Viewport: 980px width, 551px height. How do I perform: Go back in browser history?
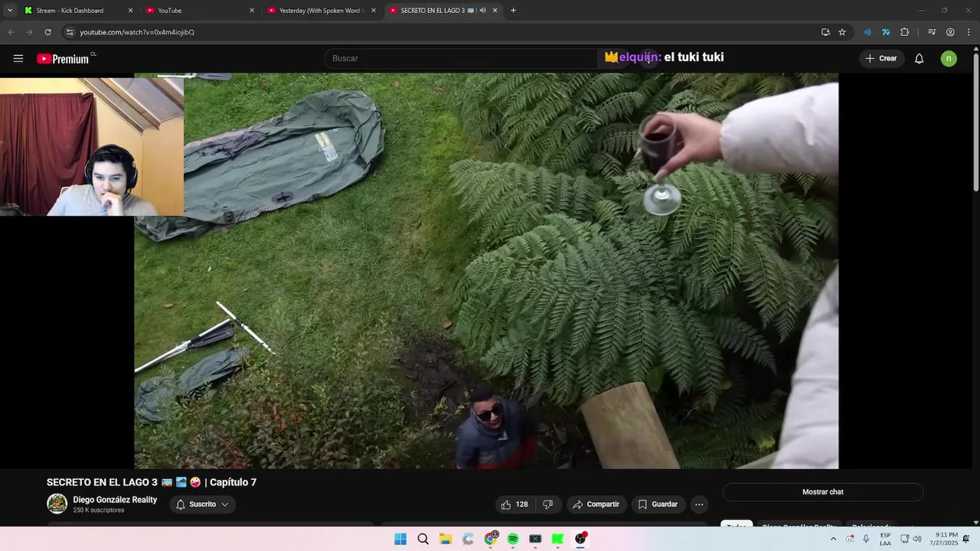pyautogui.click(x=11, y=32)
